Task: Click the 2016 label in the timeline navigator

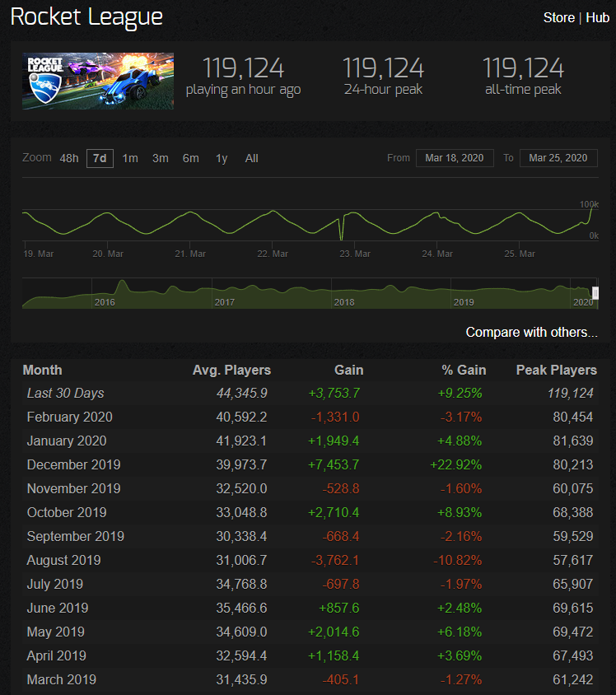Action: tap(105, 302)
